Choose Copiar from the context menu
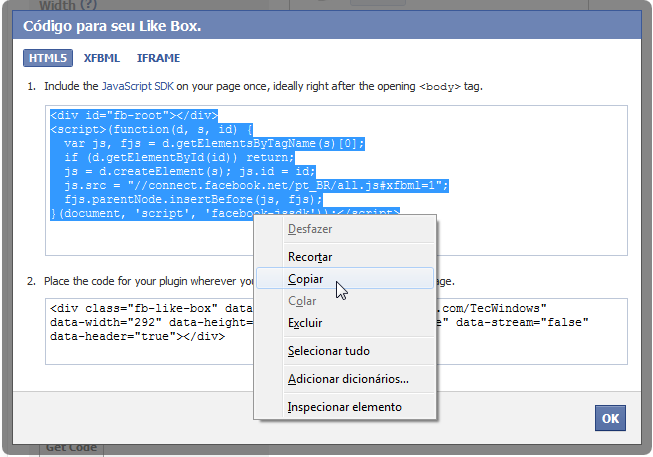The width and height of the screenshot is (653, 457). click(x=304, y=279)
